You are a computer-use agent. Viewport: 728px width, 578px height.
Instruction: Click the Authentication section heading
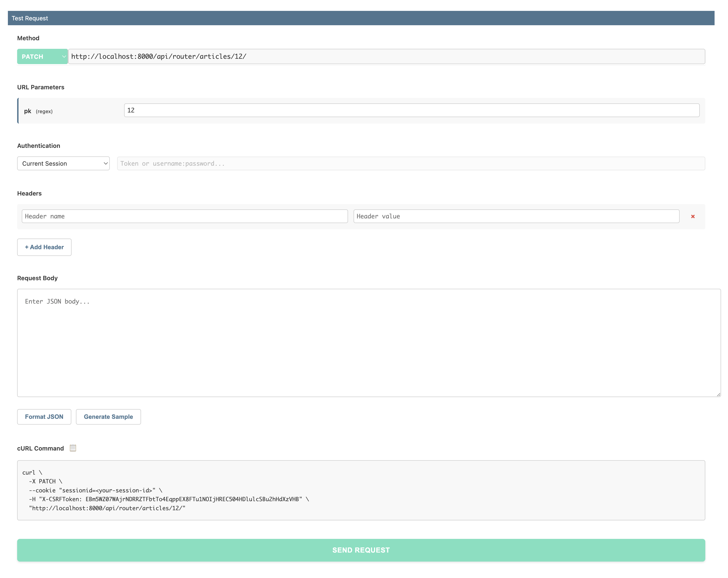coord(38,146)
